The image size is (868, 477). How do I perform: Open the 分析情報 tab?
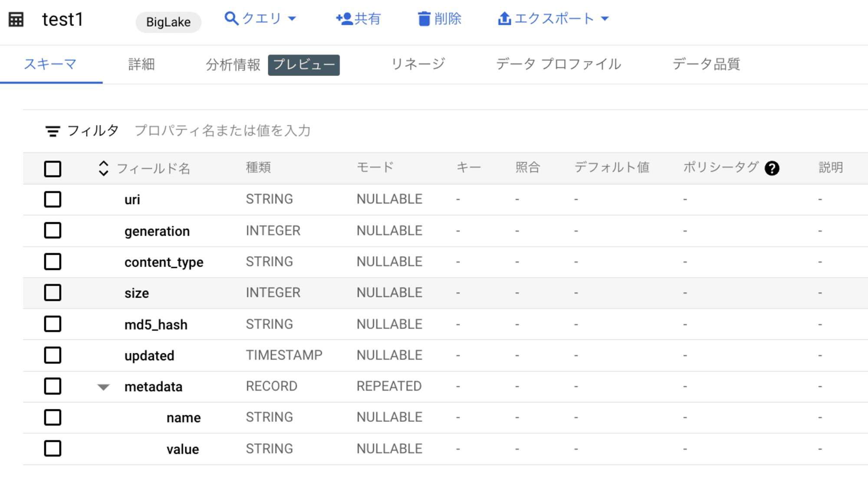pos(233,65)
